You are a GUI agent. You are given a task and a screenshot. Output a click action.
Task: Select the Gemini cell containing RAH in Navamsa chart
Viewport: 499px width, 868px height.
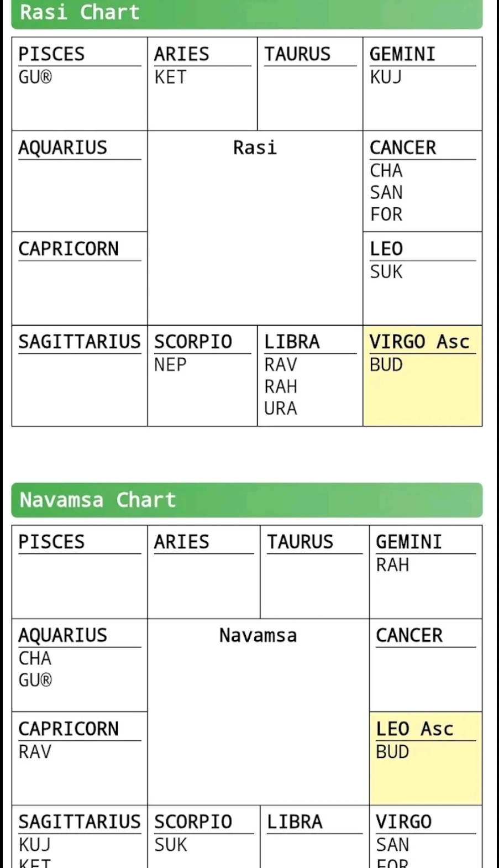[x=426, y=572]
